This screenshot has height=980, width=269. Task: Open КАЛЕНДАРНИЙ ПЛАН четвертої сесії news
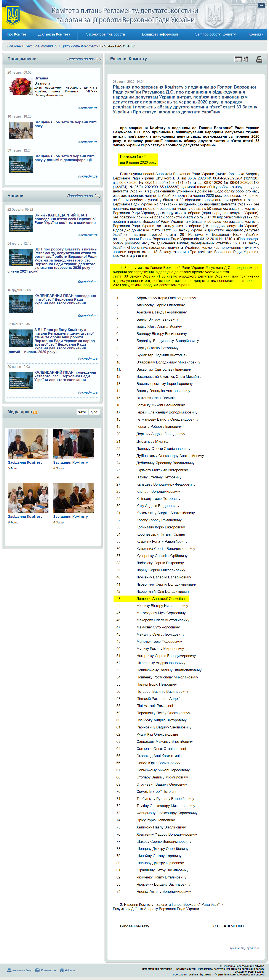pos(65,376)
